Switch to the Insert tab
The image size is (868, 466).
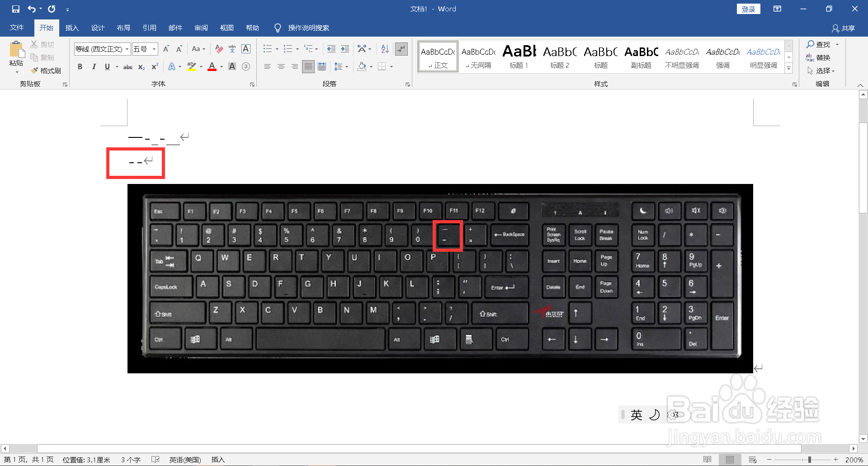[x=72, y=28]
